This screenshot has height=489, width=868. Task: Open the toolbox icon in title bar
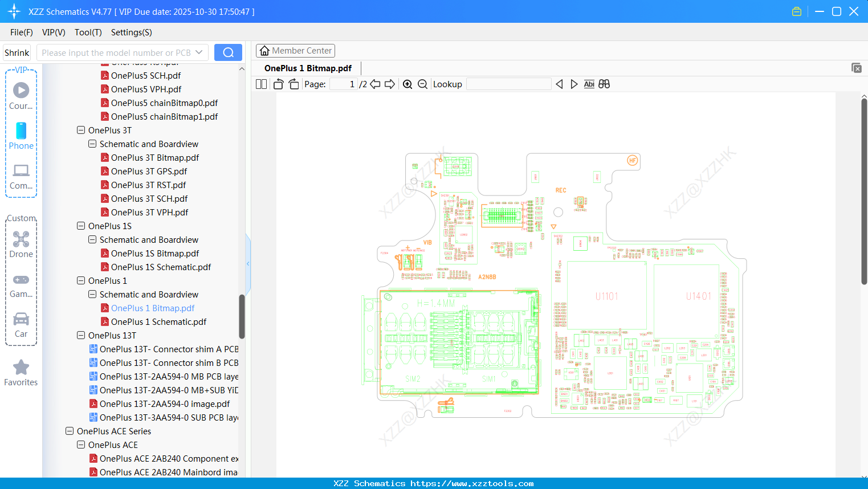click(x=797, y=11)
